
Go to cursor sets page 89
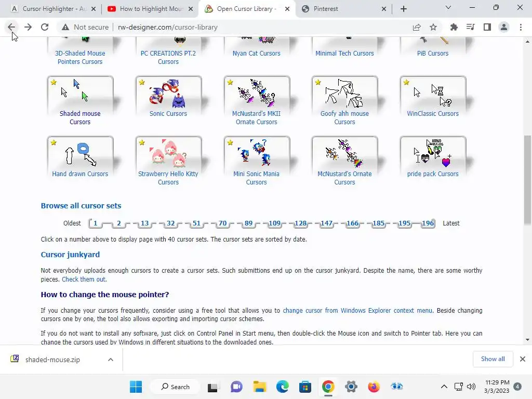click(x=249, y=223)
